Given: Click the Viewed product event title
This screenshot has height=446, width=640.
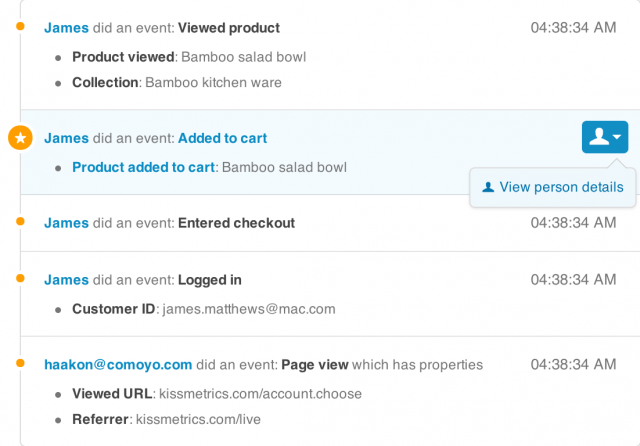Looking at the screenshot, I should point(229,28).
